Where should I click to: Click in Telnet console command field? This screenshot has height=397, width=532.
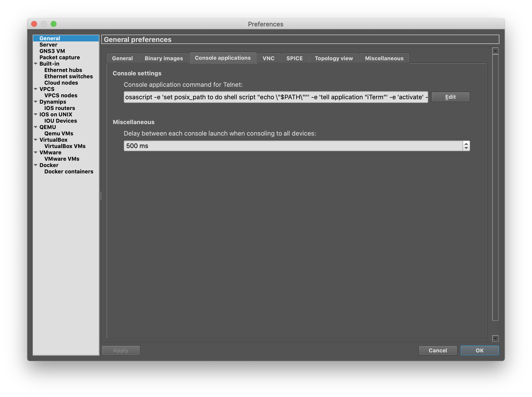pyautogui.click(x=275, y=97)
